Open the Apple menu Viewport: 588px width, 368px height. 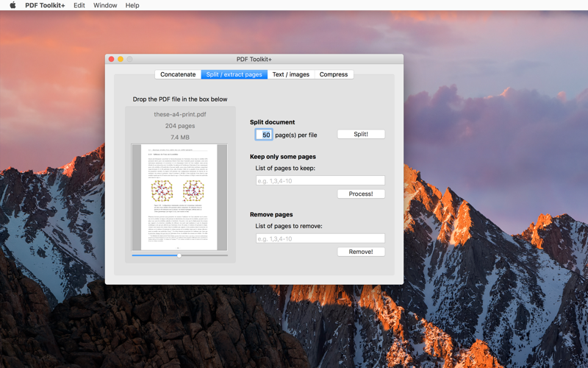click(12, 5)
